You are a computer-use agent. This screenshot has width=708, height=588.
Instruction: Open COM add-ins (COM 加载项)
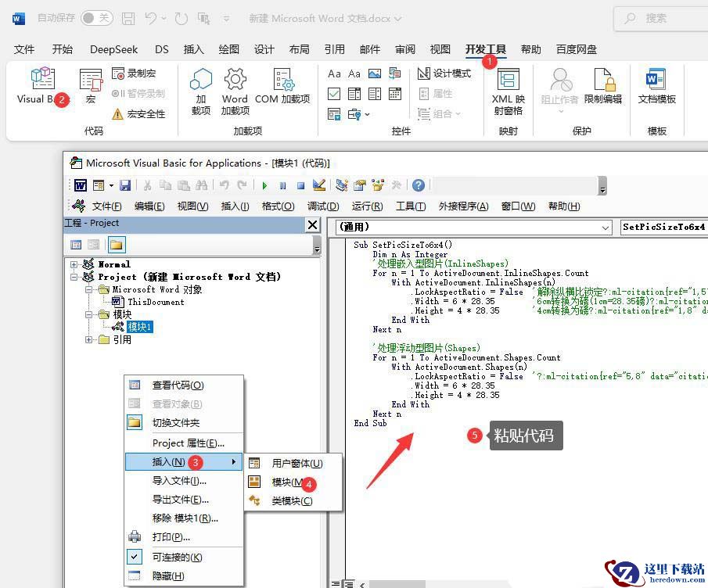pyautogui.click(x=282, y=86)
